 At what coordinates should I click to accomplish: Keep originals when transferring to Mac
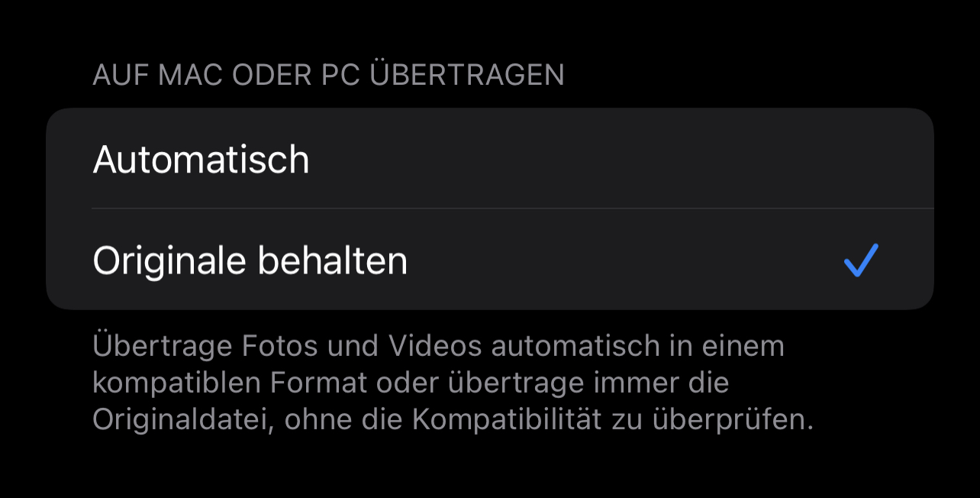click(489, 259)
